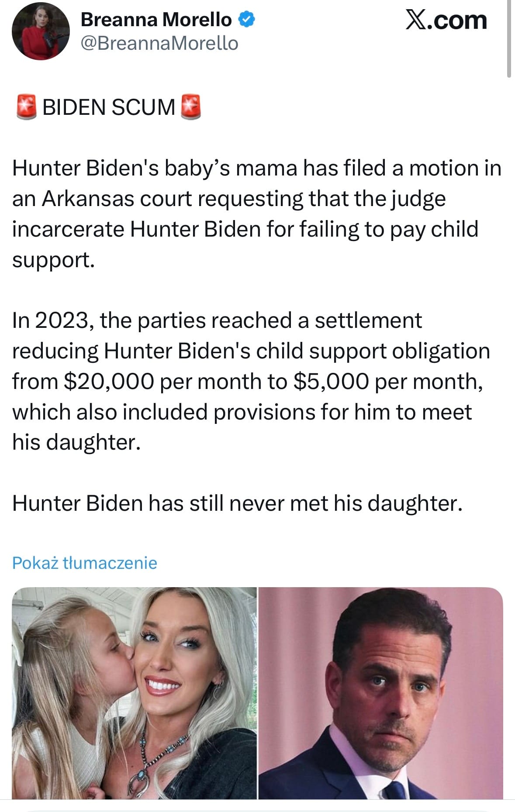This screenshot has width=515, height=812.
Task: Open the Breanna Morello display name
Action: [x=156, y=20]
